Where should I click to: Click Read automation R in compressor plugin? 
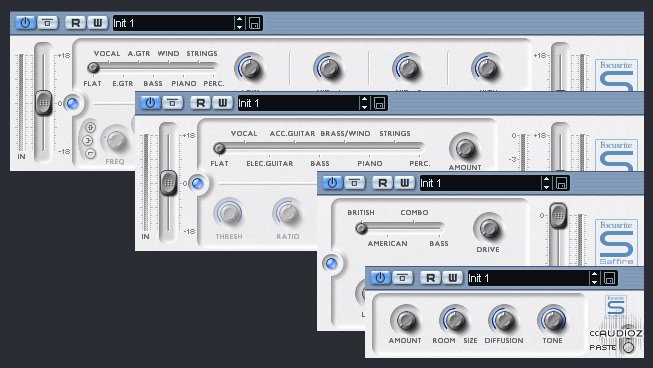(x=200, y=103)
